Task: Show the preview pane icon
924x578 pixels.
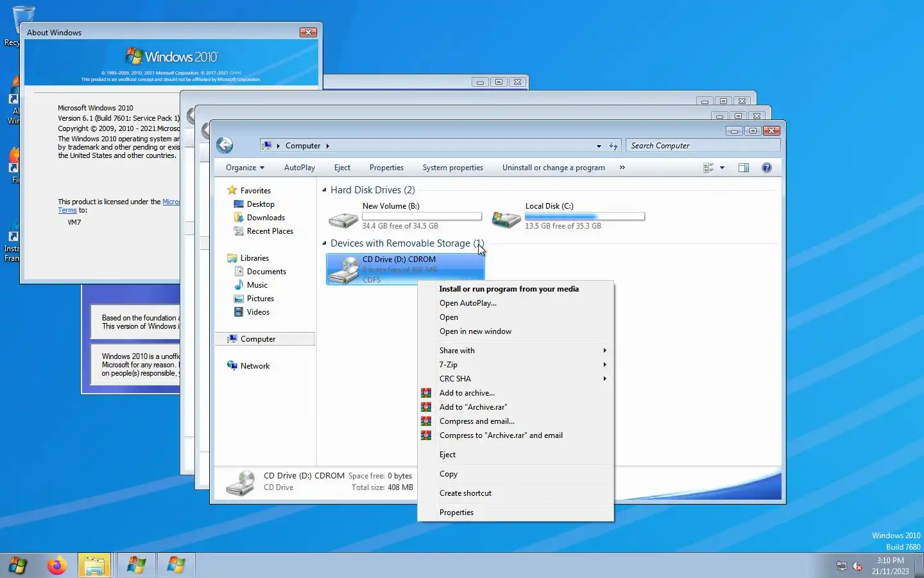Action: pos(744,168)
